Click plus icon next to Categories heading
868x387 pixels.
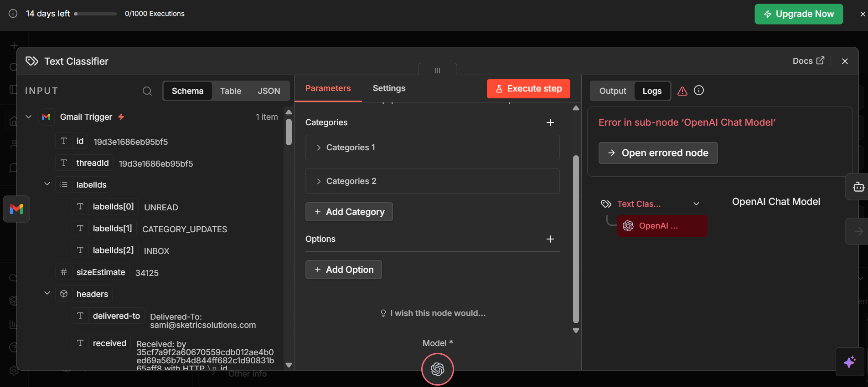(x=550, y=122)
